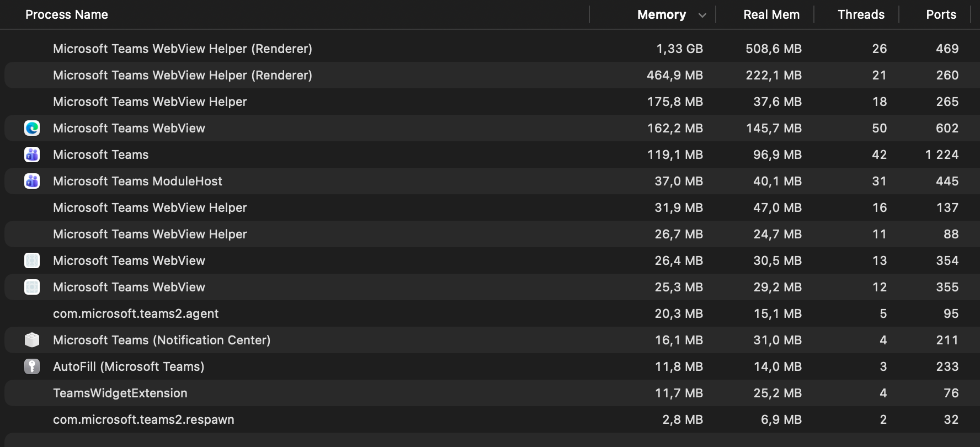The height and width of the screenshot is (447, 980).
Task: Click the 96,9 MB real memory value
Action: pyautogui.click(x=777, y=155)
